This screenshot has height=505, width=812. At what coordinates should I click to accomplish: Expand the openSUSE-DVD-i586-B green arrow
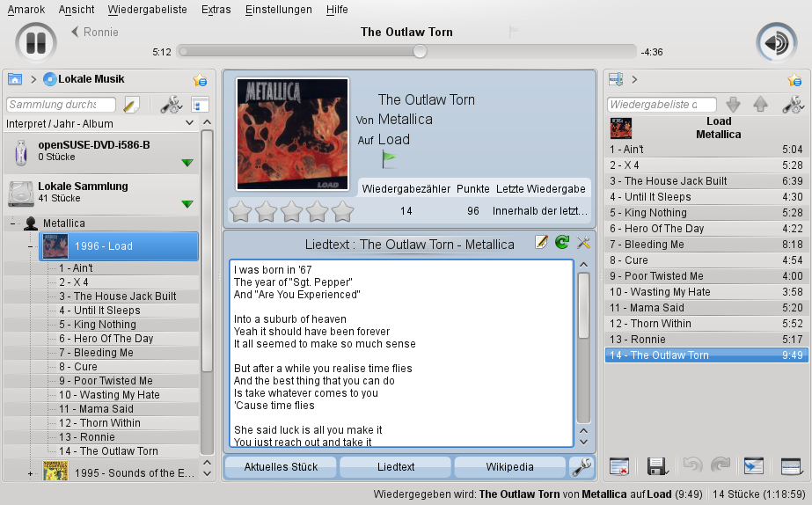click(187, 163)
